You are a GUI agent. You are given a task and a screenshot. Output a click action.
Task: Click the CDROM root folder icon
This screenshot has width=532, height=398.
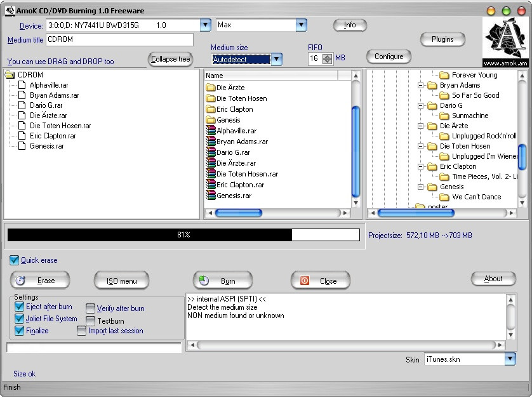tap(10, 75)
